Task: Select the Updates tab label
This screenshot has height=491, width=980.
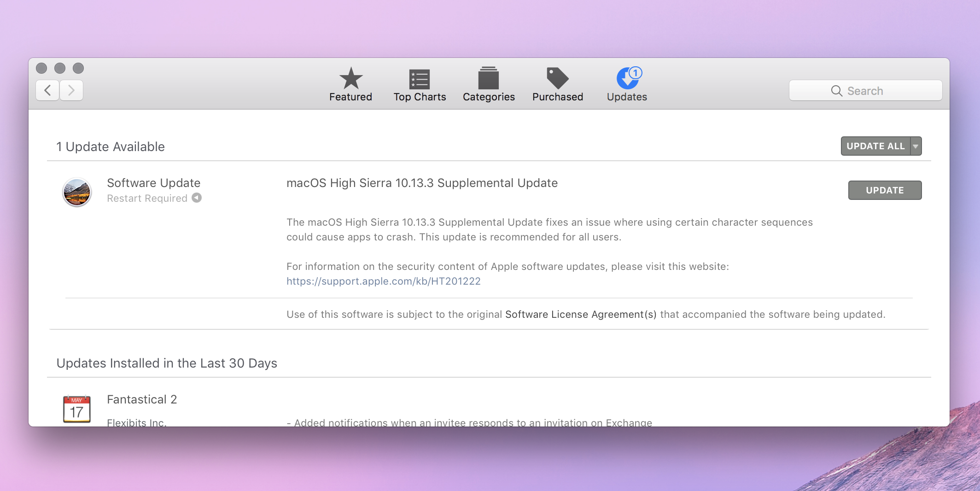Action: [627, 97]
